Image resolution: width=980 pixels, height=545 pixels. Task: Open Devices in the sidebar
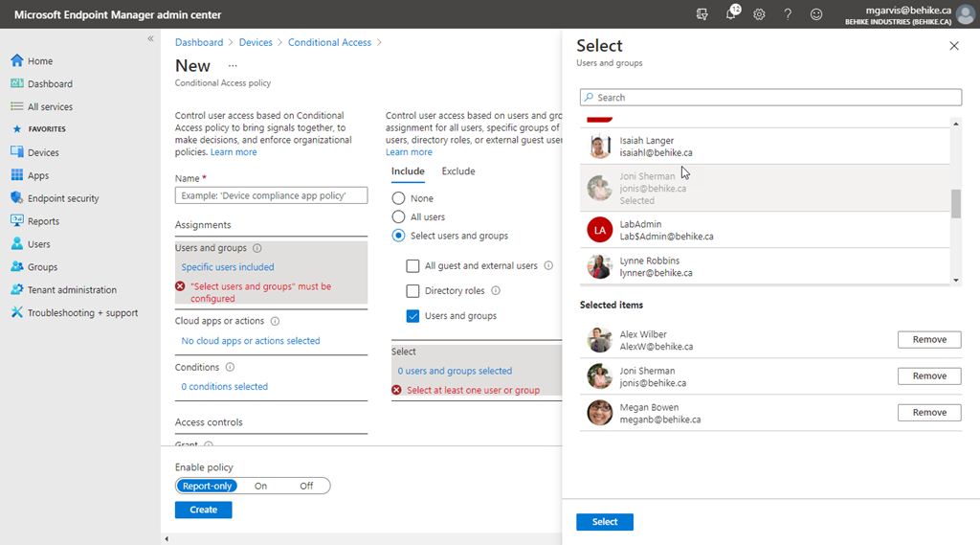[43, 152]
